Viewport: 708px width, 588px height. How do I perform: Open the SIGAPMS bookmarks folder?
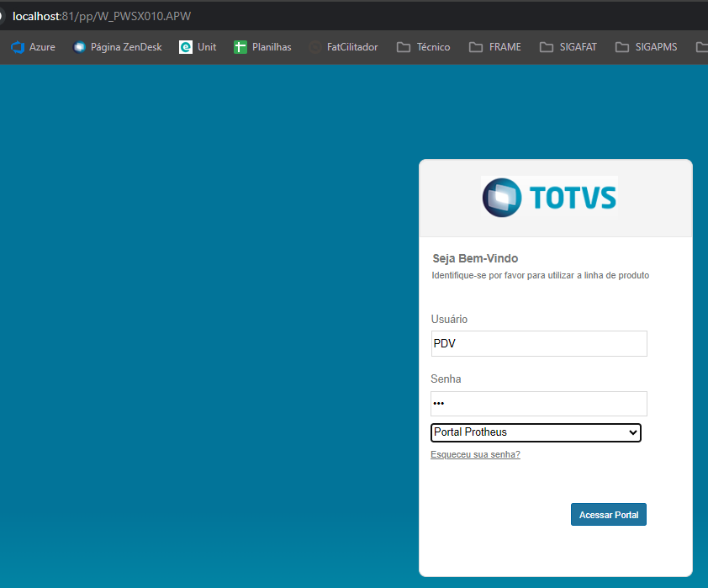pos(646,47)
